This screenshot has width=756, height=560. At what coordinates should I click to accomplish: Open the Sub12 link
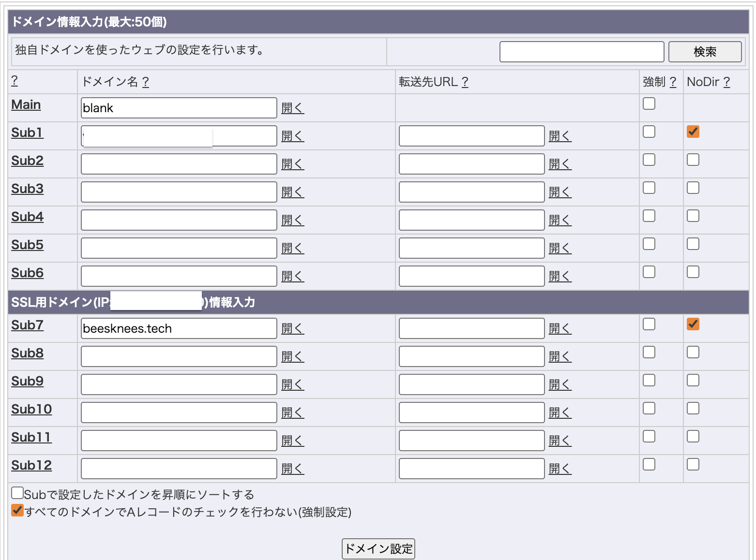tap(31, 465)
